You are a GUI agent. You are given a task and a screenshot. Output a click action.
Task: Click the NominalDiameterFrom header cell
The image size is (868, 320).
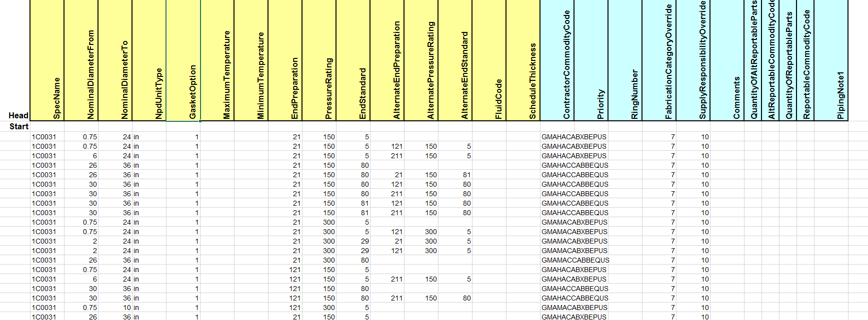coord(81,60)
